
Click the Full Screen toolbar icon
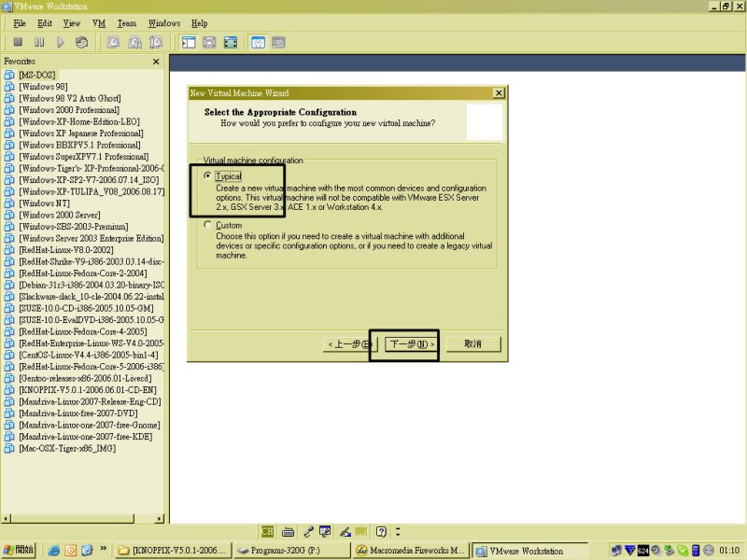click(231, 42)
